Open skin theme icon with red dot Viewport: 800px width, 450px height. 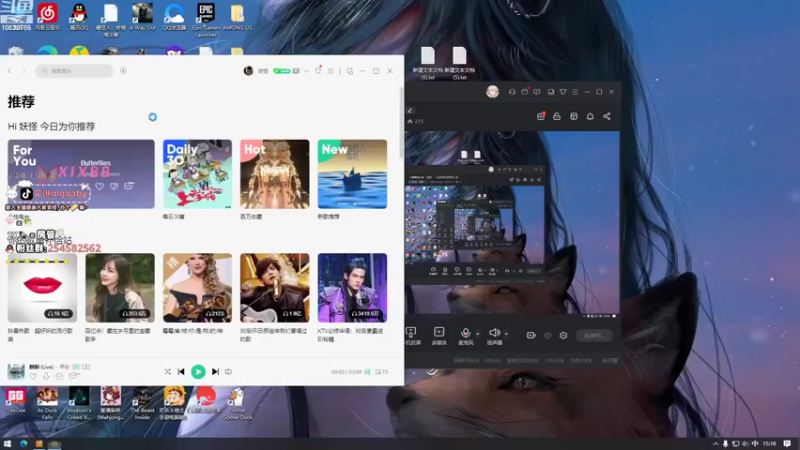(x=318, y=70)
